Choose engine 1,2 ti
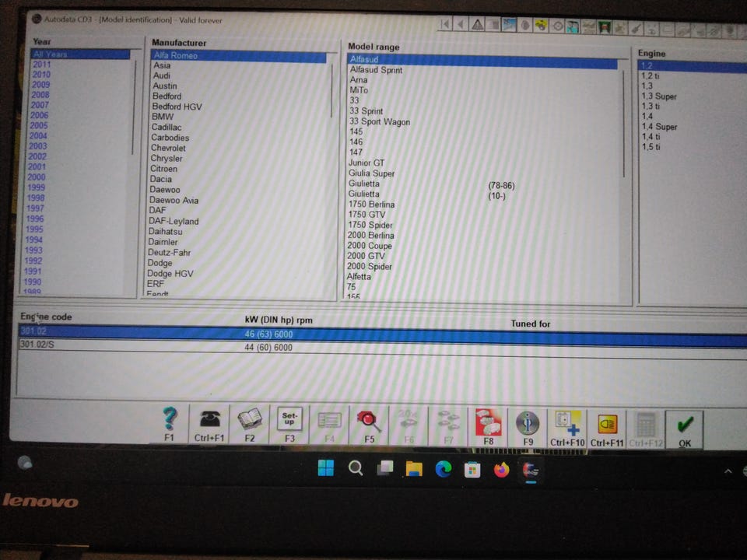 pyautogui.click(x=651, y=76)
